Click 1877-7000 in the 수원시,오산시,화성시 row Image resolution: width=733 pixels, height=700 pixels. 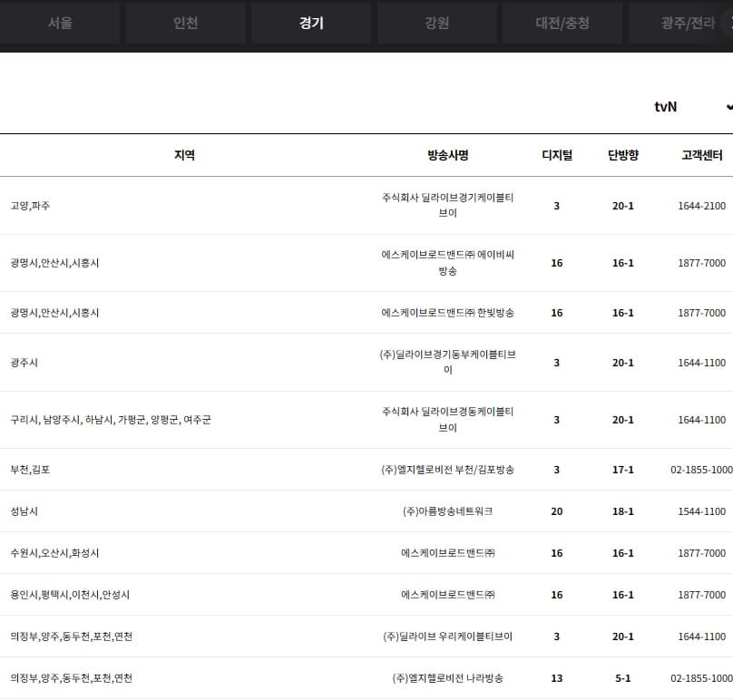point(701,553)
